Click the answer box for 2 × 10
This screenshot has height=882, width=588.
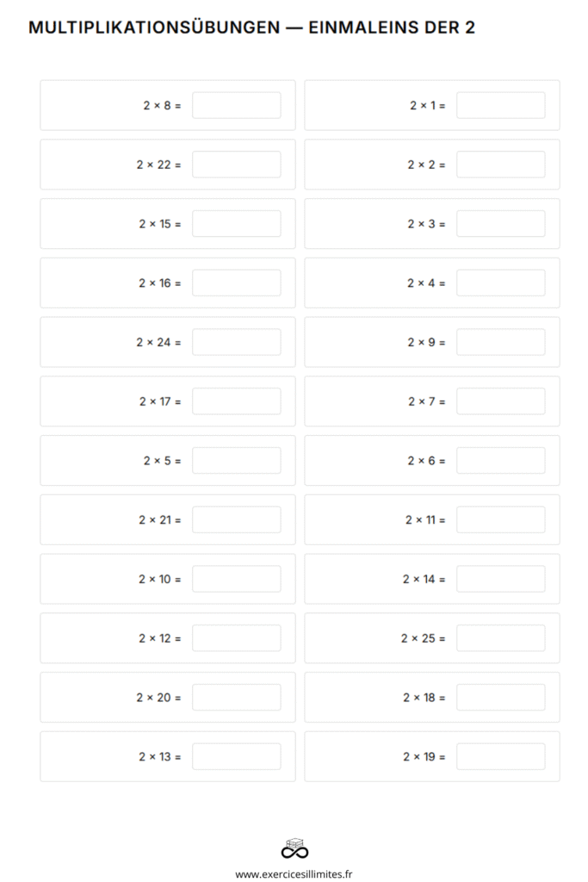236,579
